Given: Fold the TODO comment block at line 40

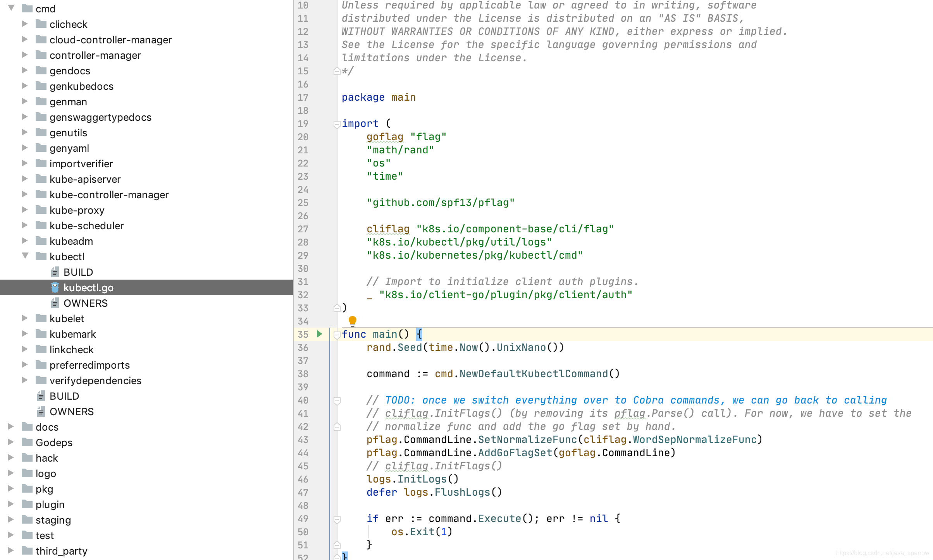Looking at the screenshot, I should [337, 400].
